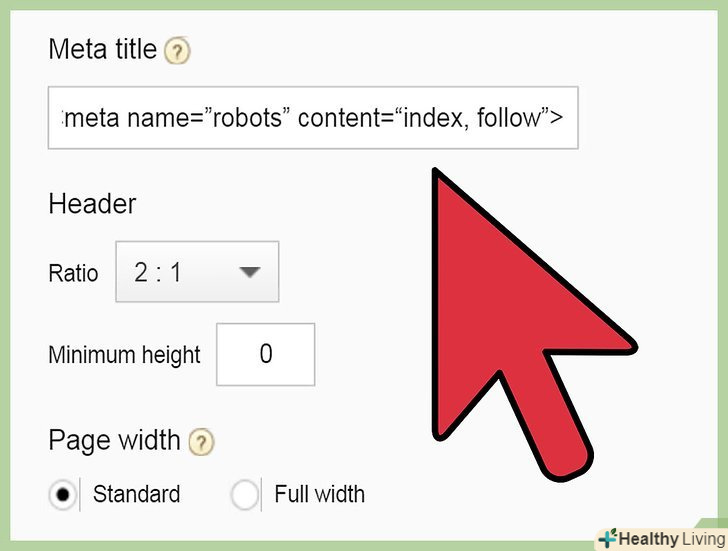Screen dimensions: 728x551
Task: Choose the Full width radio button
Action: click(245, 494)
